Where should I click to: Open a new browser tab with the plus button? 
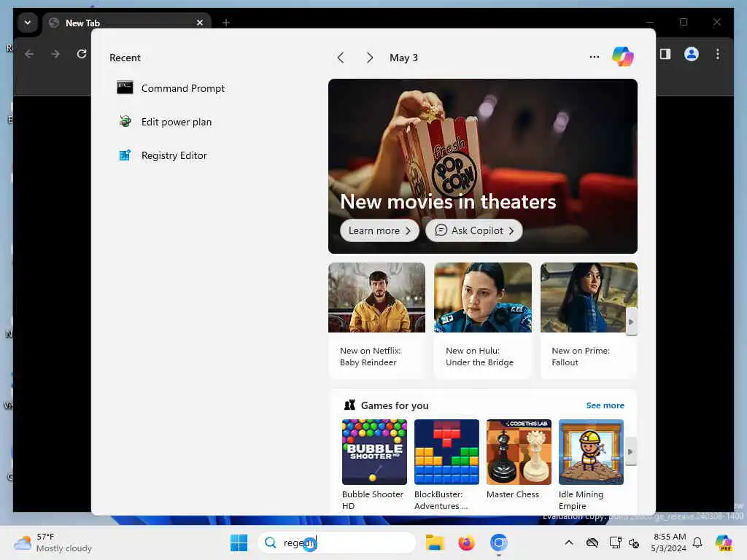pos(226,23)
